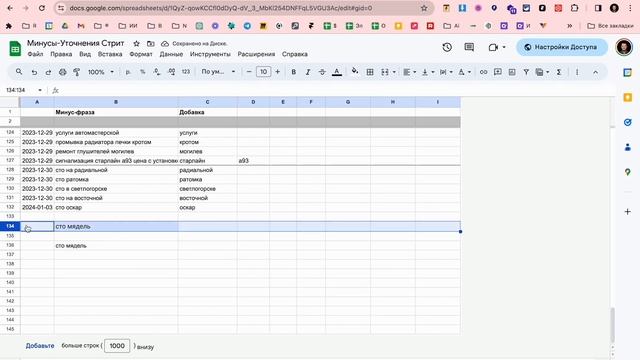Open Maps side panel

628,172
